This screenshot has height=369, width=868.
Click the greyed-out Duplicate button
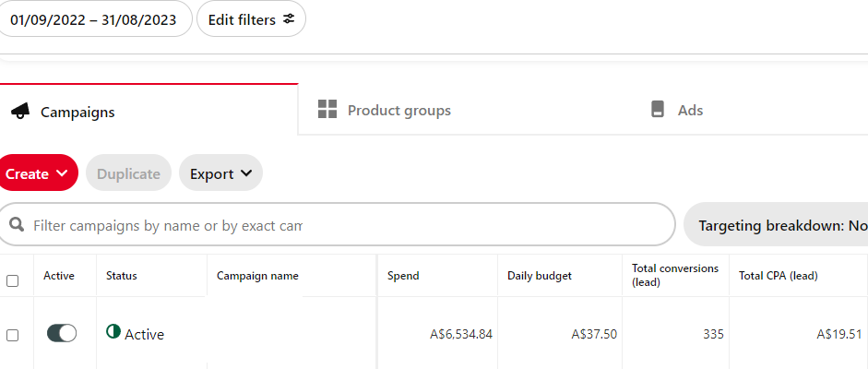click(128, 173)
